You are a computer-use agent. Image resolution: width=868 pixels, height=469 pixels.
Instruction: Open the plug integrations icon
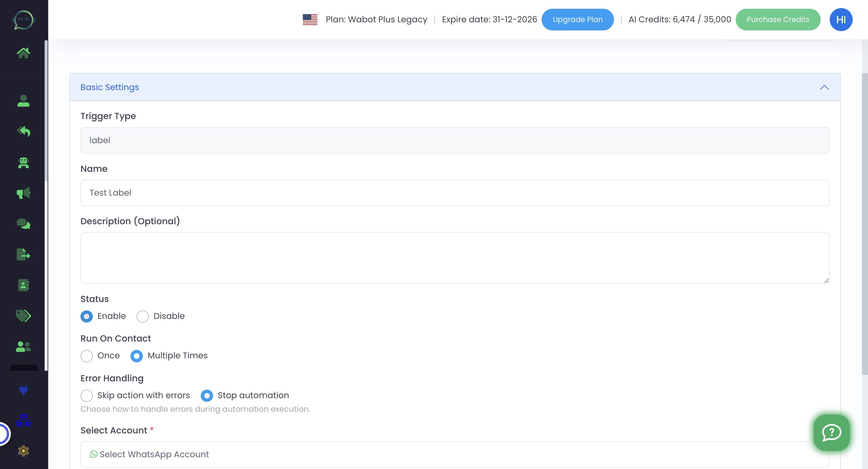(23, 389)
